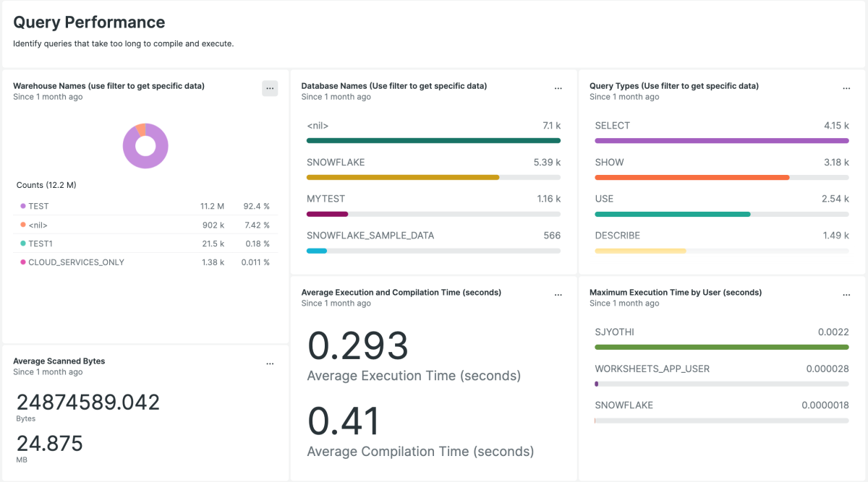Open Query Types widget ellipsis menu
The image size is (868, 482).
pos(846,88)
